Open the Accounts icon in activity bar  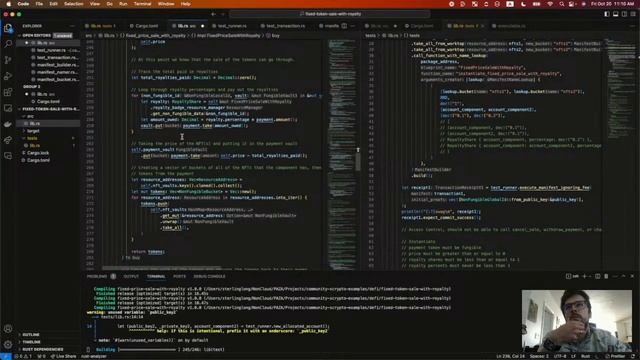(x=8, y=329)
